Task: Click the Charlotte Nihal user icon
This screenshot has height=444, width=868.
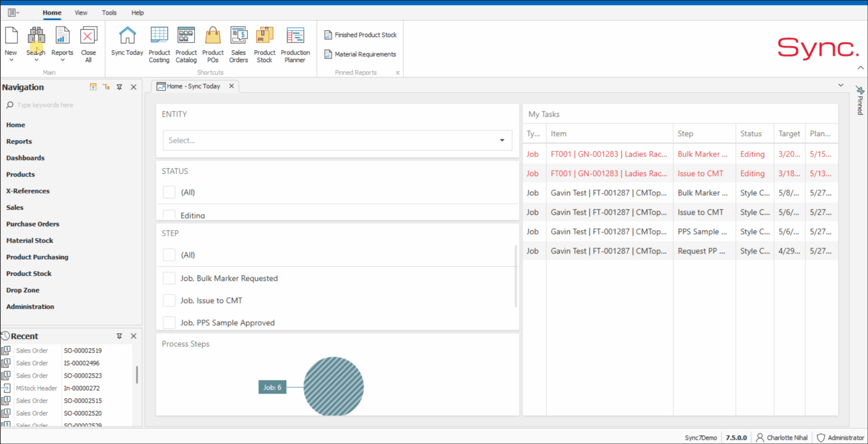Action: tap(760, 437)
